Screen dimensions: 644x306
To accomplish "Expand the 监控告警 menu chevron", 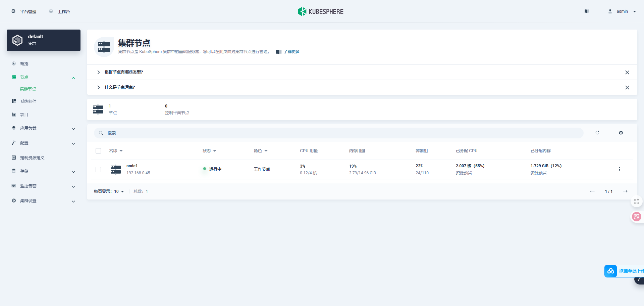I will click(x=73, y=187).
